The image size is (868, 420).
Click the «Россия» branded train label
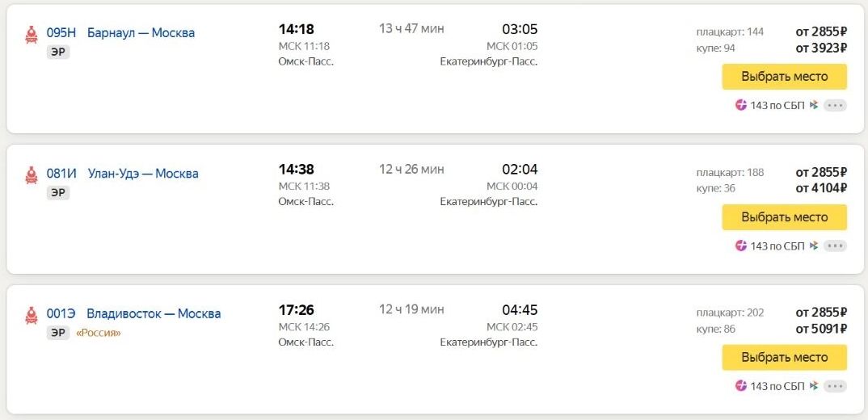point(99,333)
